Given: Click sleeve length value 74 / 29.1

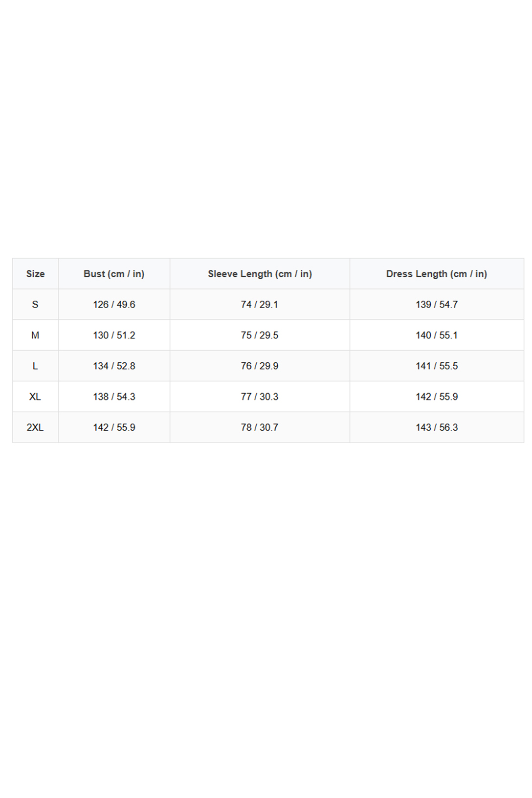Looking at the screenshot, I should pyautogui.click(x=260, y=305).
